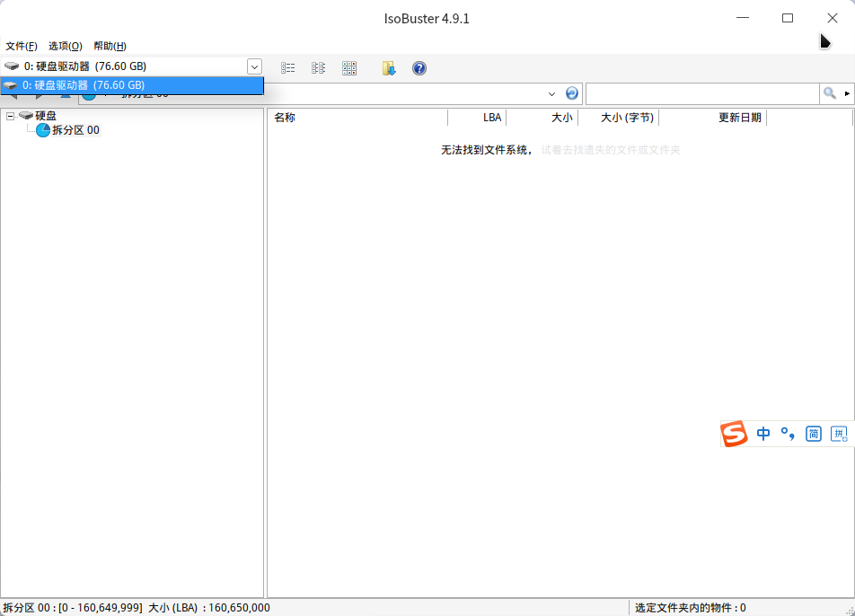Screen dimensions: 855x616
Task: Minimize the IsoBuster window
Action: coord(743,18)
